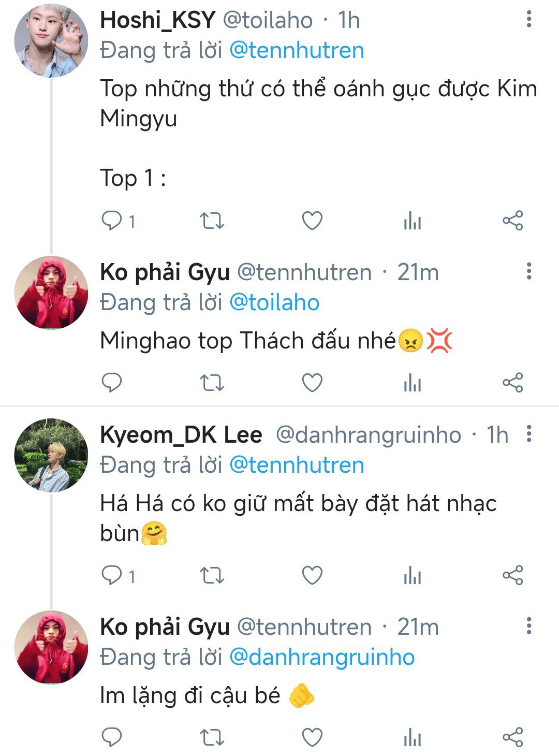This screenshot has width=559, height=756.
Task: Share the 'Im lặng đi cậu bé' reply
Action: (x=512, y=737)
